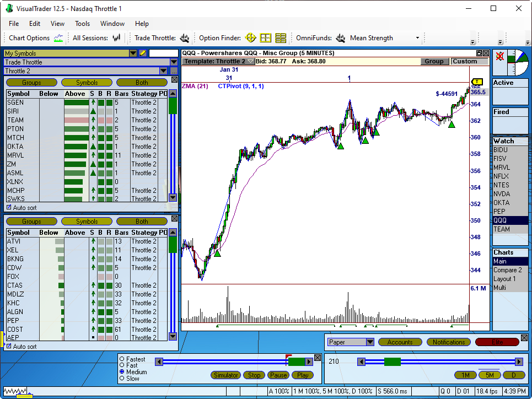
Task: Click the Simulator button
Action: (226, 375)
